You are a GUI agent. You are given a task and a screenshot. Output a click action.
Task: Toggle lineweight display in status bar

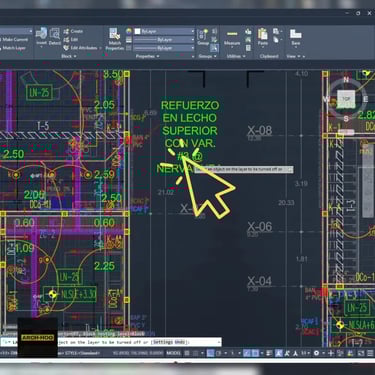pyautogui.click(x=269, y=353)
